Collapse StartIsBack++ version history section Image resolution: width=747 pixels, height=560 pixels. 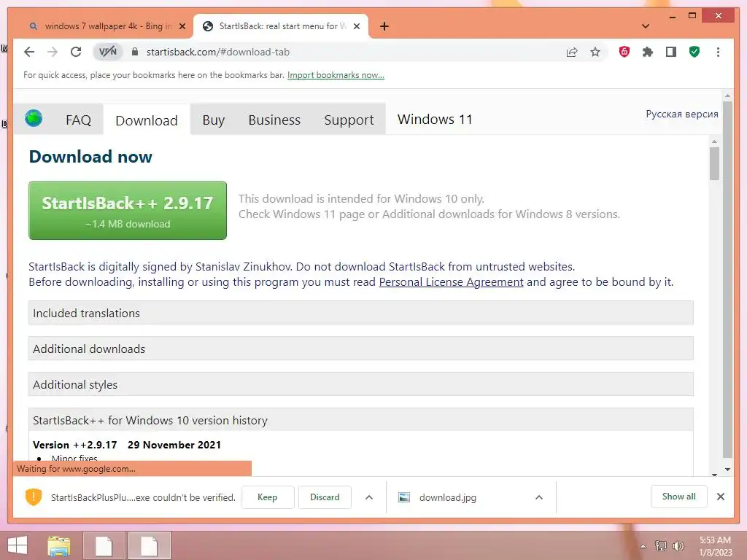(x=360, y=420)
